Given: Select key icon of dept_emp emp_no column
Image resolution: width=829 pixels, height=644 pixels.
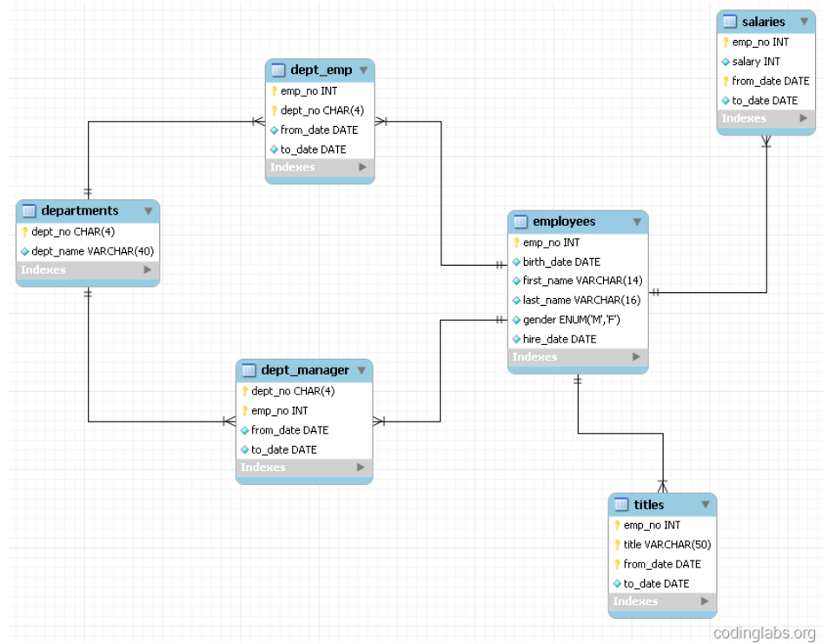Looking at the screenshot, I should click(274, 91).
